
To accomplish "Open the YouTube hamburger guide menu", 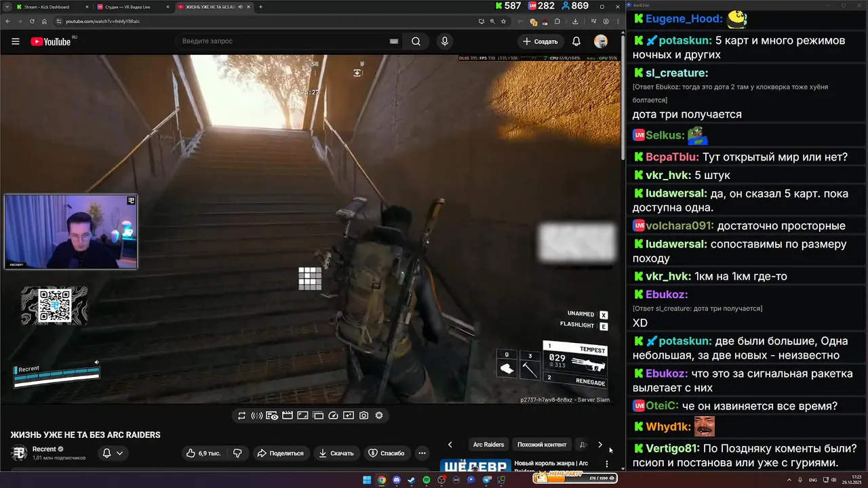I will coord(16,41).
